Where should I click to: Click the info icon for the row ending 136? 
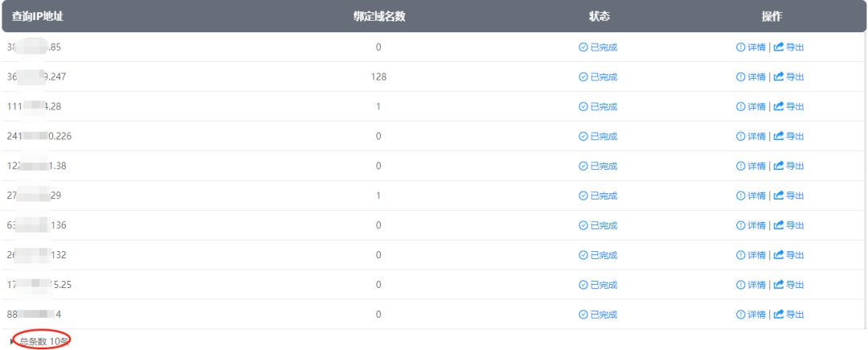coord(741,225)
